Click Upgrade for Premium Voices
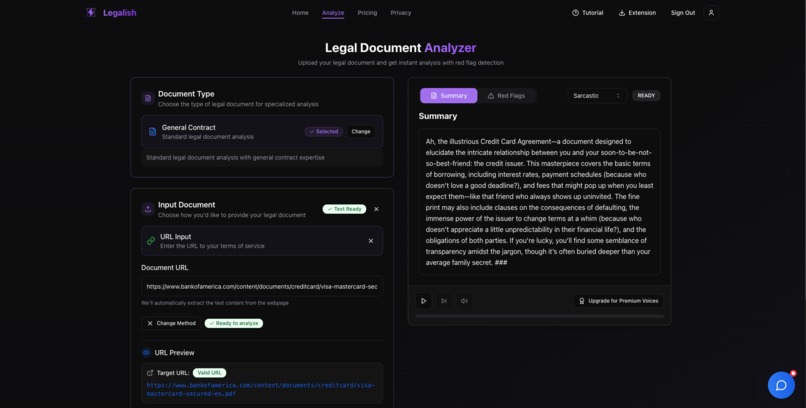The width and height of the screenshot is (806, 408). [x=618, y=301]
